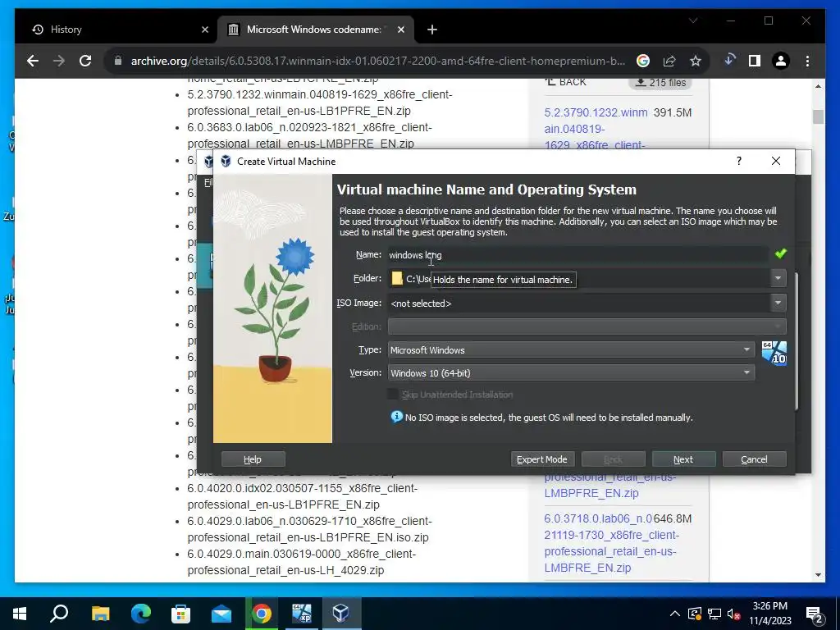Click 6.0.4029.0.lab06_n list entry

[309, 529]
